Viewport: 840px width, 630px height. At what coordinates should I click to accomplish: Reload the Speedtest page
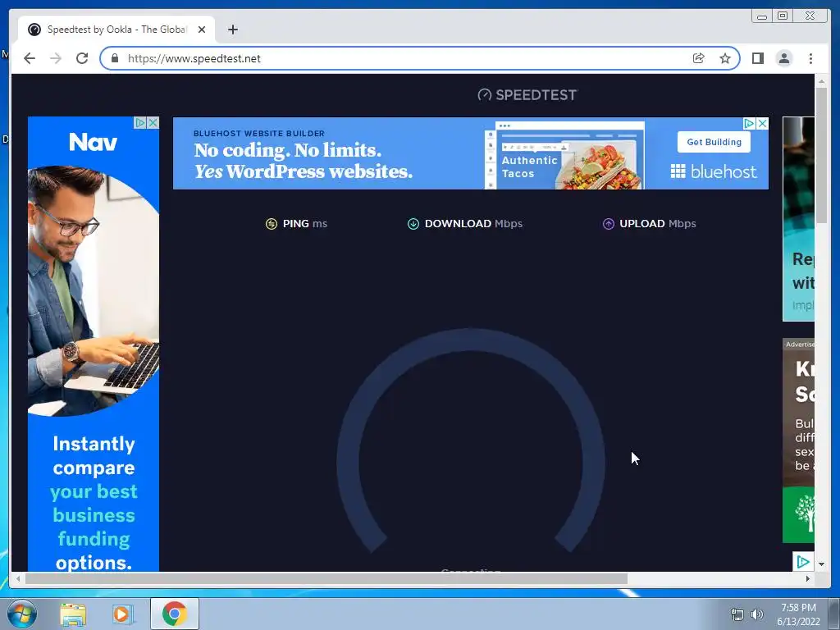click(82, 58)
